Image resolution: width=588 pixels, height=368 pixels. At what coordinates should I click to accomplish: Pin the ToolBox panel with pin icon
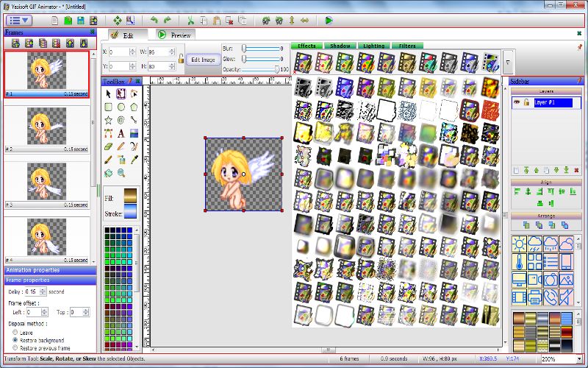click(130, 81)
